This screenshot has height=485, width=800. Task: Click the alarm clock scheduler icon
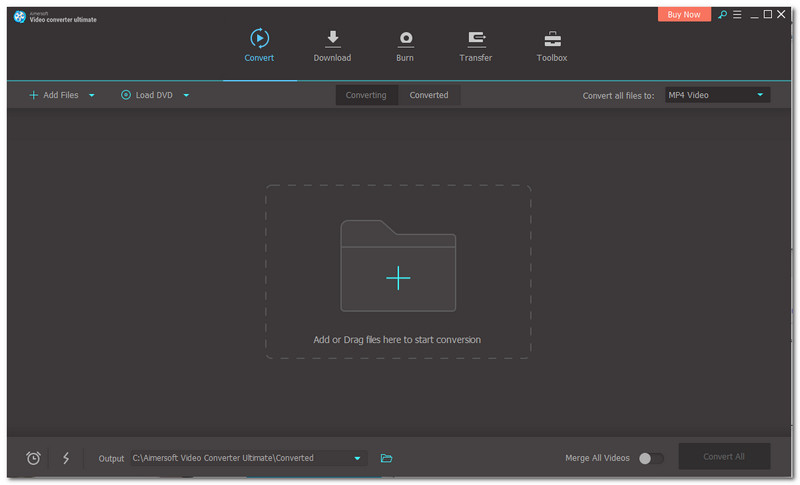pyautogui.click(x=33, y=458)
